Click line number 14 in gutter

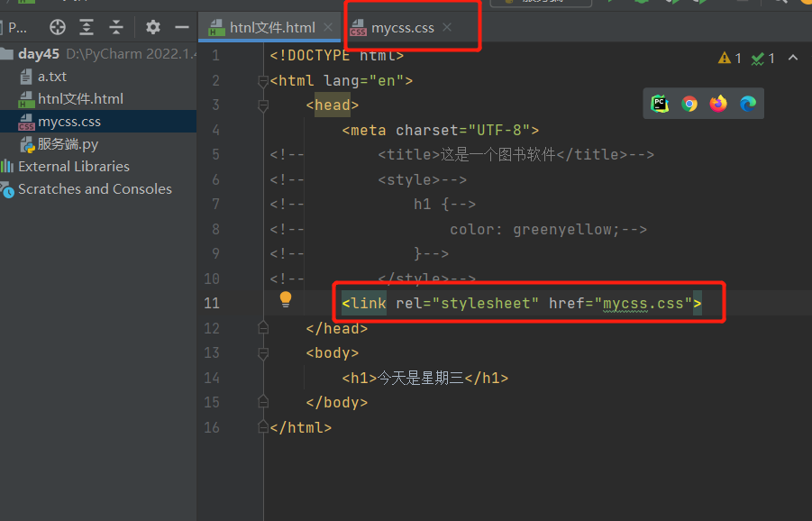(x=212, y=378)
